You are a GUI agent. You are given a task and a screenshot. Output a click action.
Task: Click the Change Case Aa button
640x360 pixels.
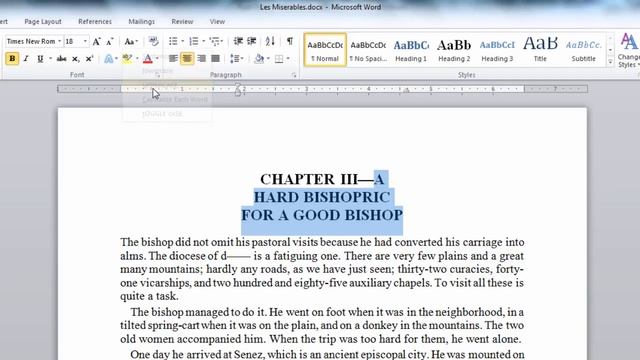point(131,41)
